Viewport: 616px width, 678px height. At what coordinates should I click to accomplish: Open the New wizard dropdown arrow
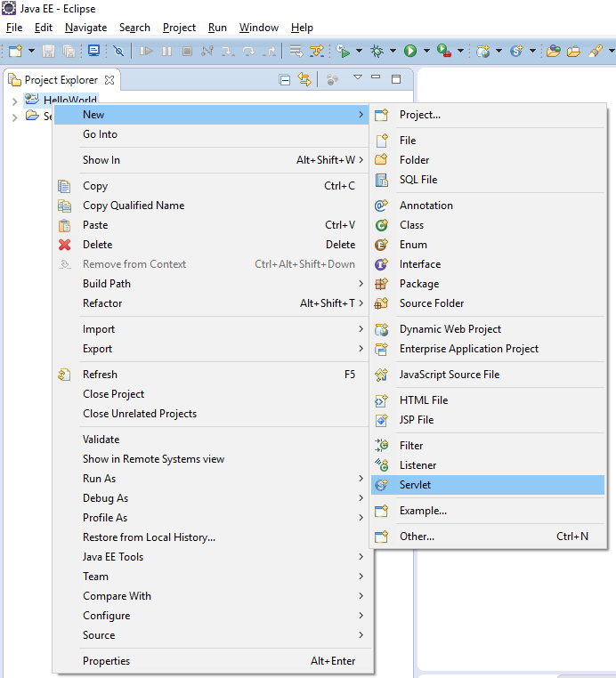(31, 51)
